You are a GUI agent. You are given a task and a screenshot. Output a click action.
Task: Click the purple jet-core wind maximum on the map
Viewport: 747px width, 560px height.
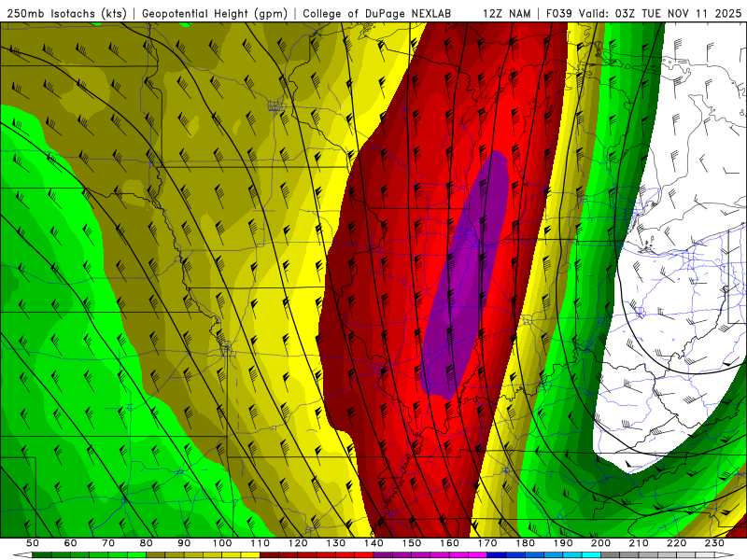click(465, 276)
